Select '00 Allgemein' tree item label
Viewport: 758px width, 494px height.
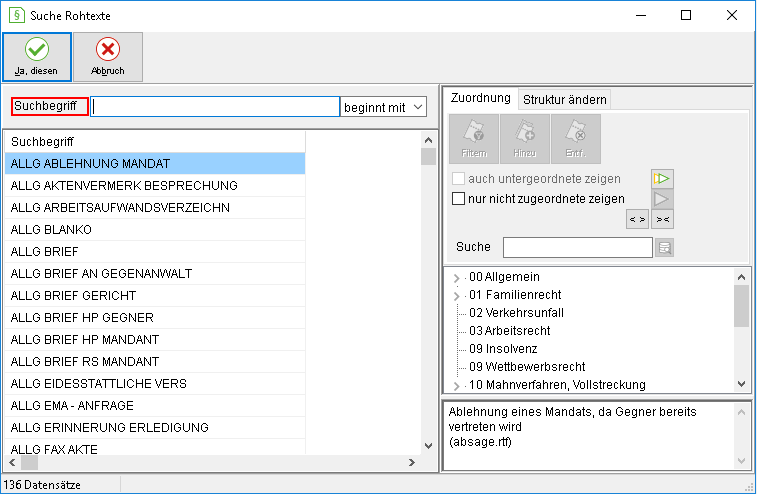(x=504, y=277)
